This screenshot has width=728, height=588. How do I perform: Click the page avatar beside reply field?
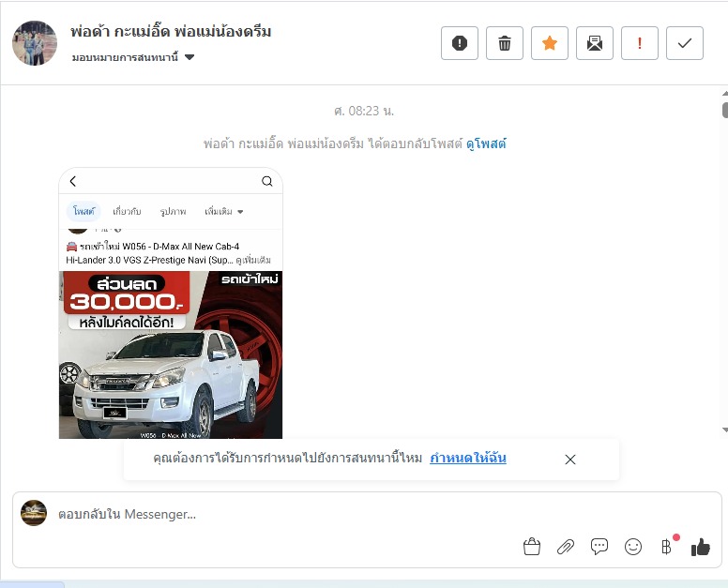pos(34,513)
